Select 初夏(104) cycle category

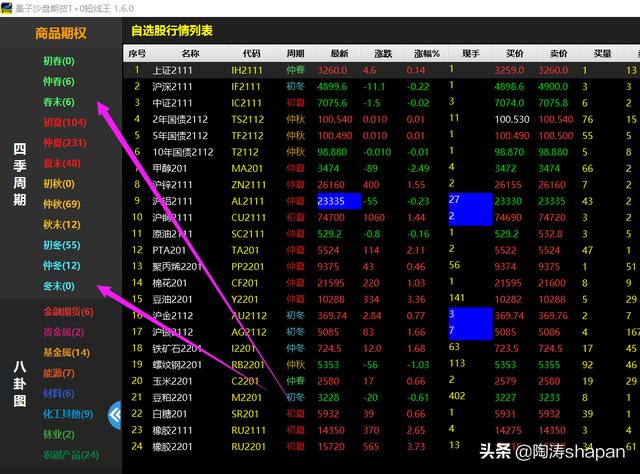64,123
